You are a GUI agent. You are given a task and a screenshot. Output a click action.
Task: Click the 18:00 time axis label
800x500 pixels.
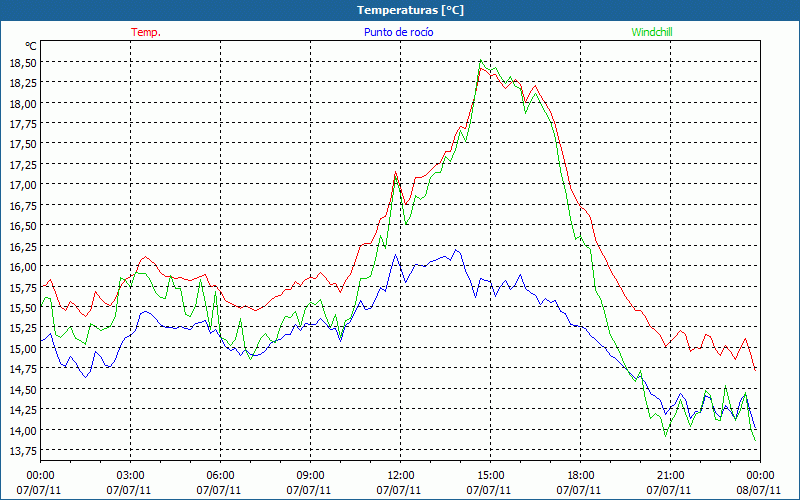point(581,476)
